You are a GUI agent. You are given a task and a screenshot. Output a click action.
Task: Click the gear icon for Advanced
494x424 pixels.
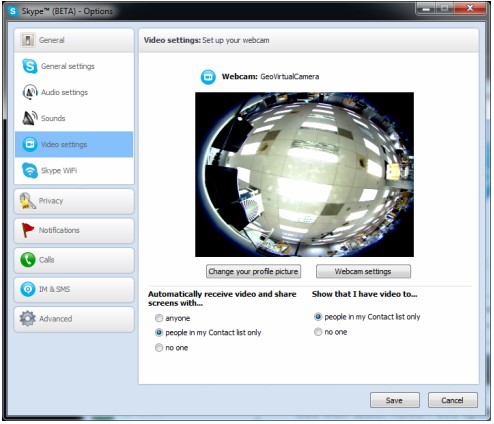click(28, 318)
